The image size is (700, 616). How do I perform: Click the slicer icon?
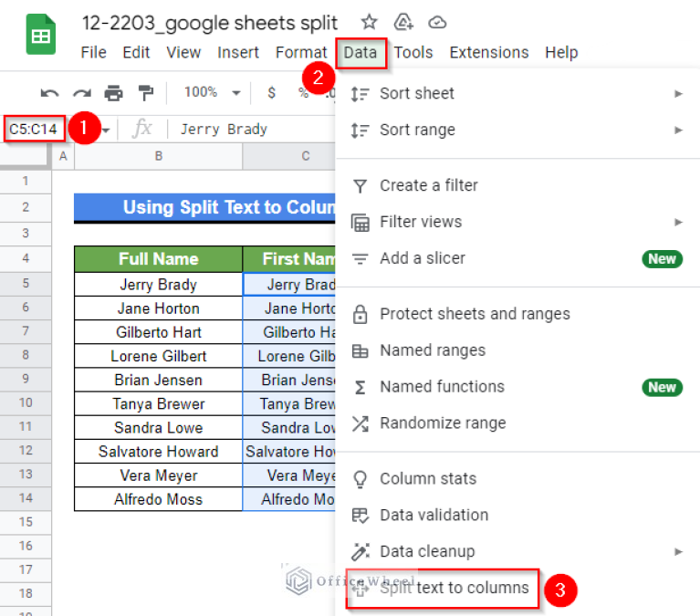[x=360, y=259]
